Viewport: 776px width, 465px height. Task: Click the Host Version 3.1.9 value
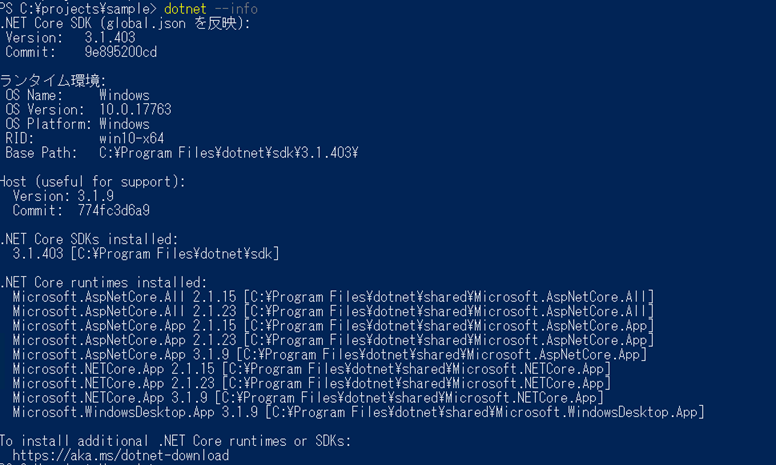pos(96,196)
